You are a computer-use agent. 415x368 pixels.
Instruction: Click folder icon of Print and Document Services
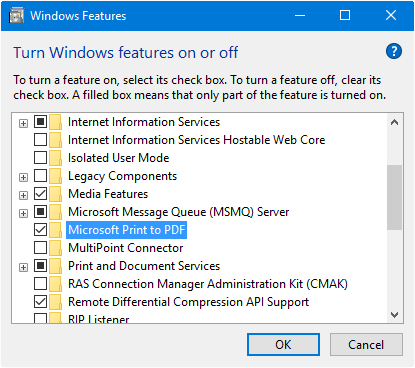pyautogui.click(x=55, y=266)
